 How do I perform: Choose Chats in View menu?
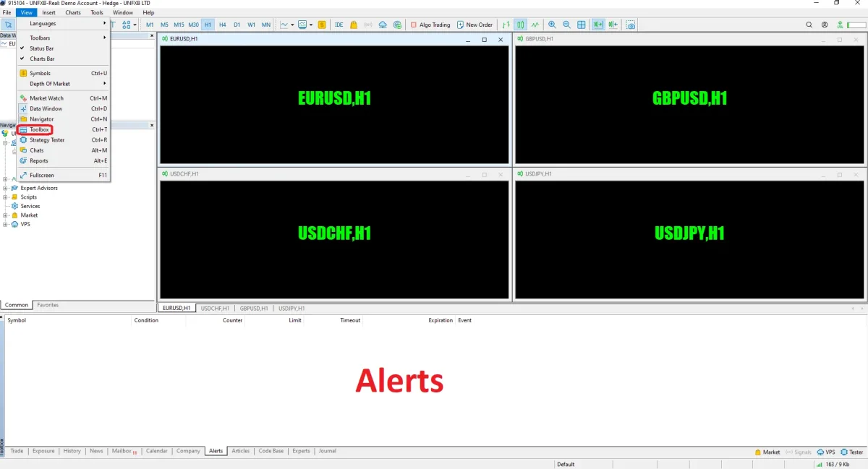(64, 150)
